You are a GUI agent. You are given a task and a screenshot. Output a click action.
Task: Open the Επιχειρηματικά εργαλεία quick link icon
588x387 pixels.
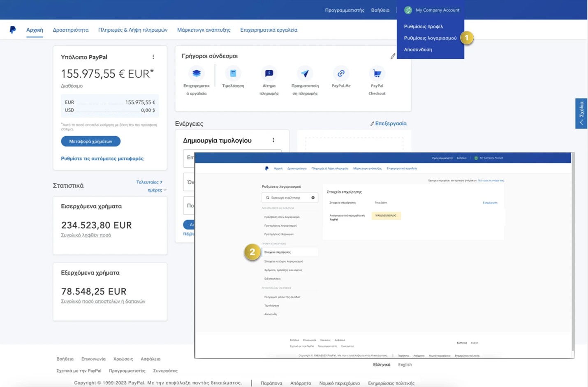click(197, 74)
